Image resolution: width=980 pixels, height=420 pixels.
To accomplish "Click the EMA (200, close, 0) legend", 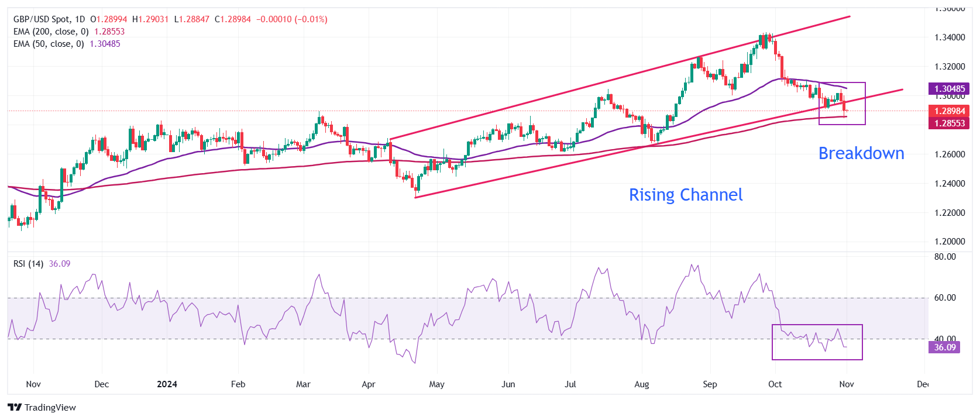I will tap(51, 32).
